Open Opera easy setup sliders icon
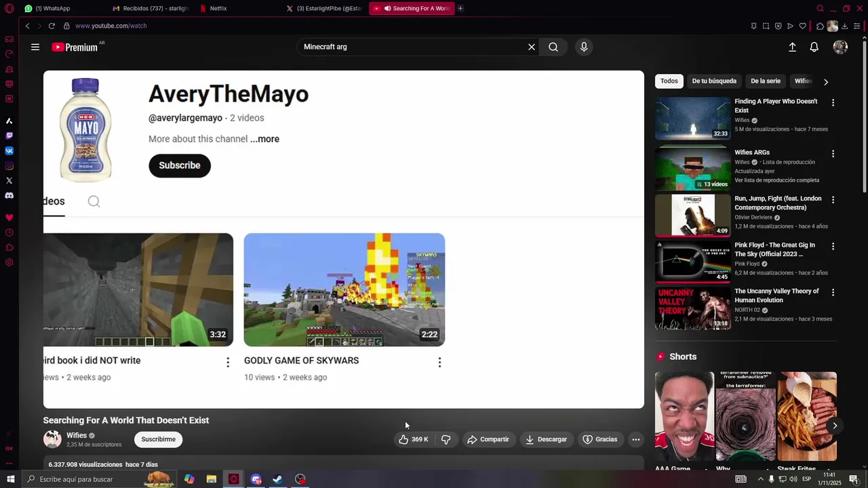The width and height of the screenshot is (868, 488). [x=857, y=26]
